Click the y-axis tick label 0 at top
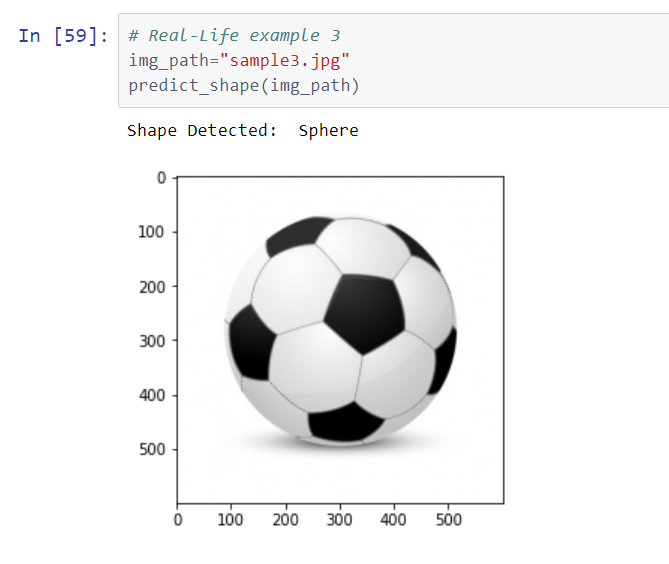 [161, 177]
